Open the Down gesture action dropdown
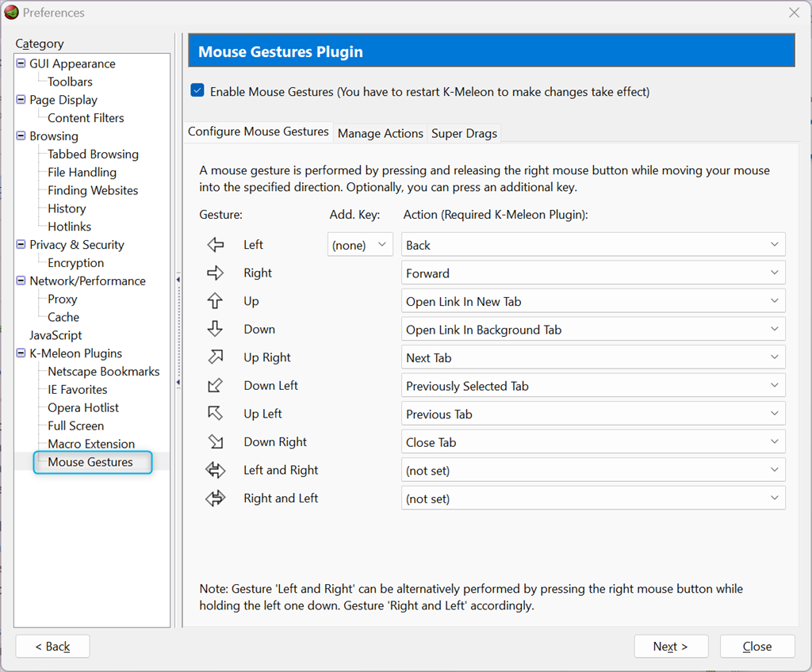Image resolution: width=812 pixels, height=672 pixels. coord(593,330)
